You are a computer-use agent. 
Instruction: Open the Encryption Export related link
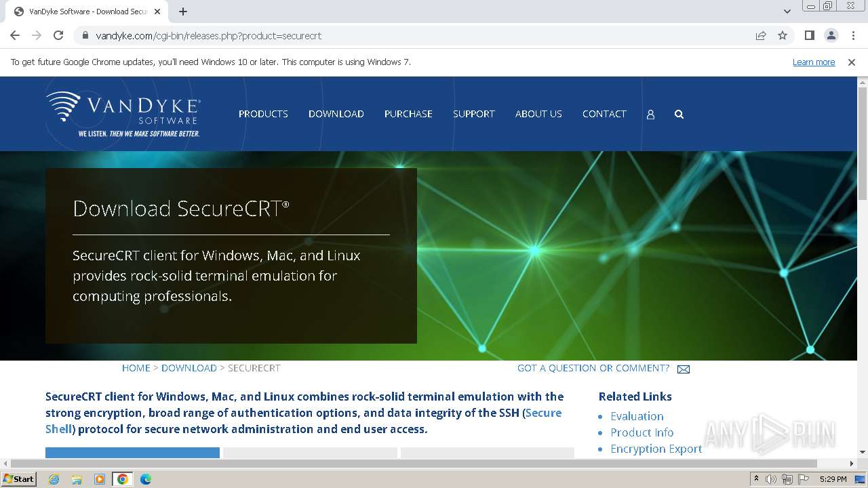[656, 449]
